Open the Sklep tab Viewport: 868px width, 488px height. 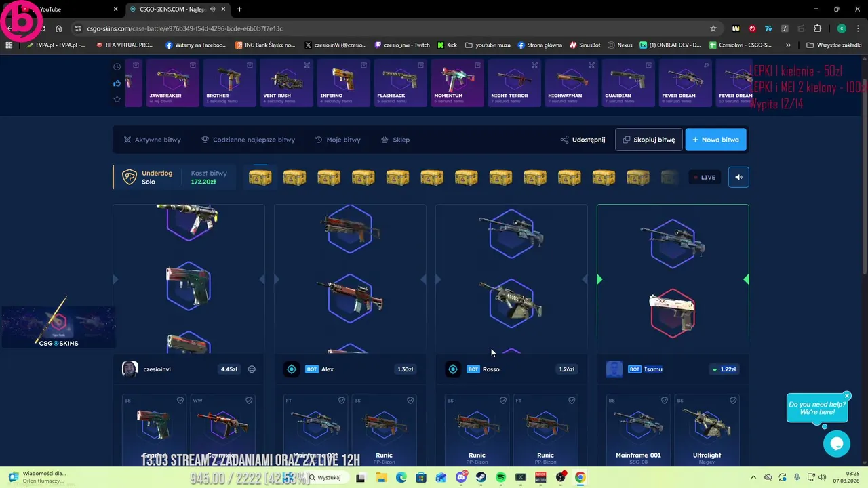(395, 140)
